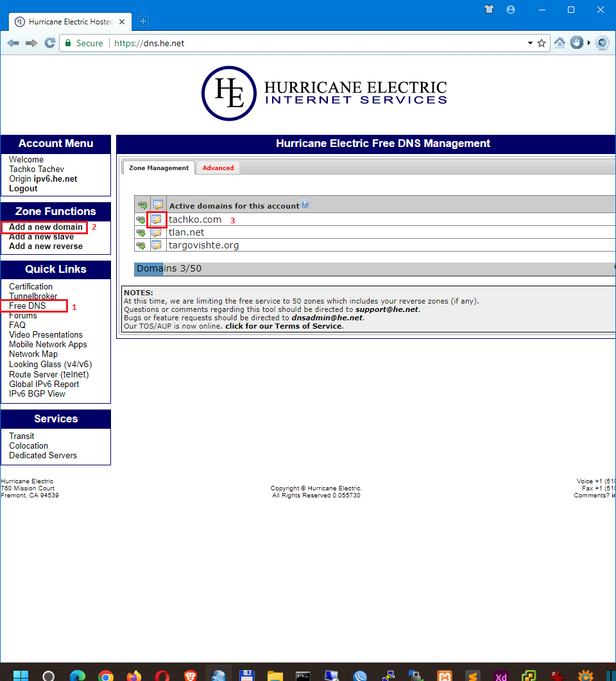The image size is (616, 681).
Task: Select the Hurricane Electric Hosted browser tab
Action: 69,22
